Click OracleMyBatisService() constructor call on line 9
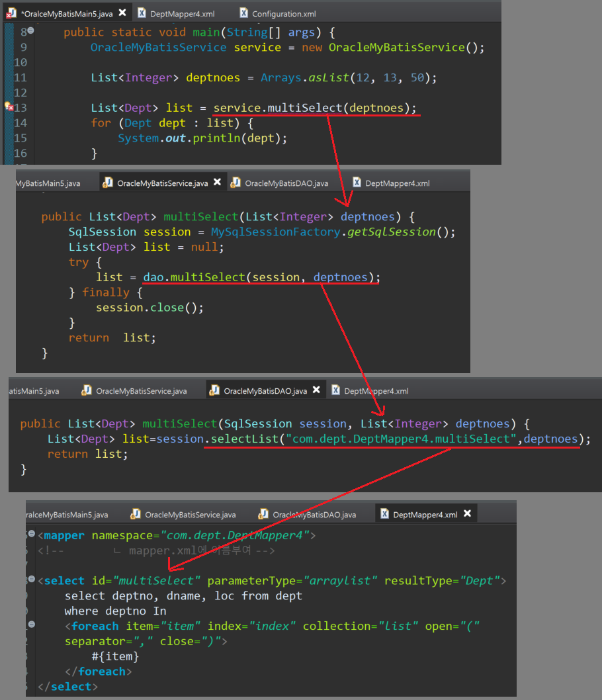Viewport: 602px width, 700px height. pyautogui.click(x=404, y=47)
